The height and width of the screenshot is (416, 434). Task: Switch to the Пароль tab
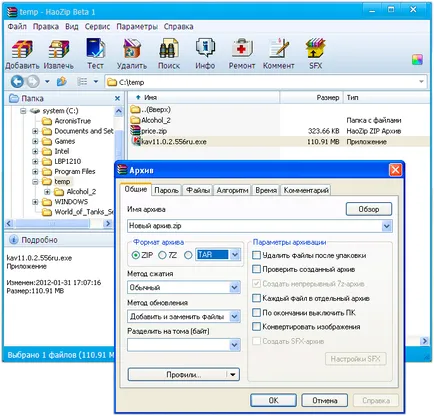[x=166, y=190]
